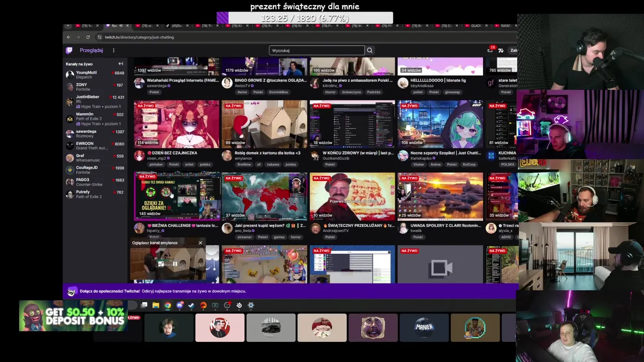The height and width of the screenshot is (362, 644).
Task: Open Putrefy channel in sidebar
Action: 95,194
